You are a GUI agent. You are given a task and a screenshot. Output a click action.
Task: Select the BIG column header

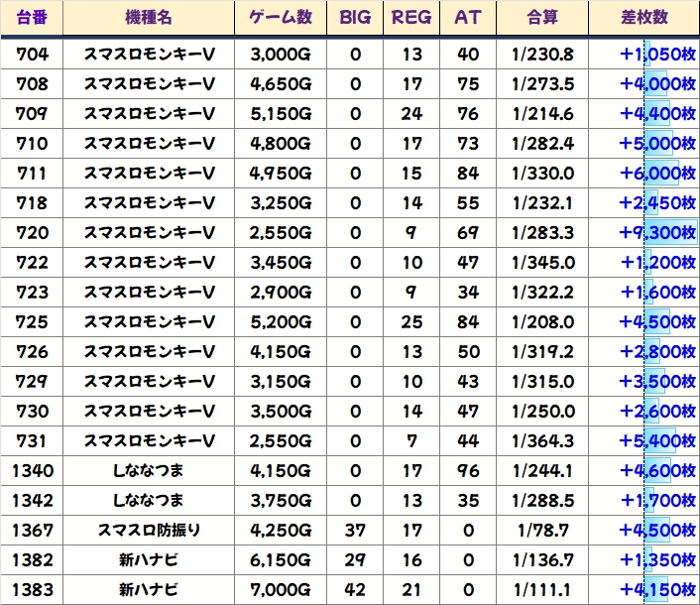tap(356, 18)
